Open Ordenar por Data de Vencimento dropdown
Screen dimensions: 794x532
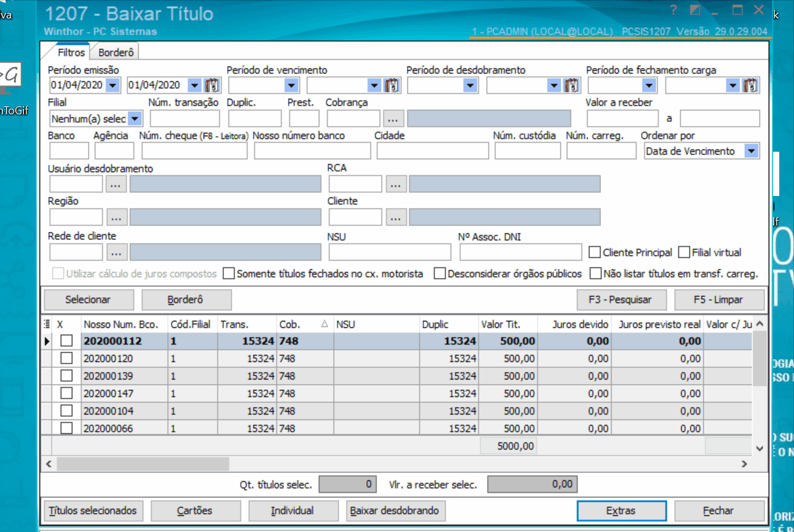pos(751,151)
